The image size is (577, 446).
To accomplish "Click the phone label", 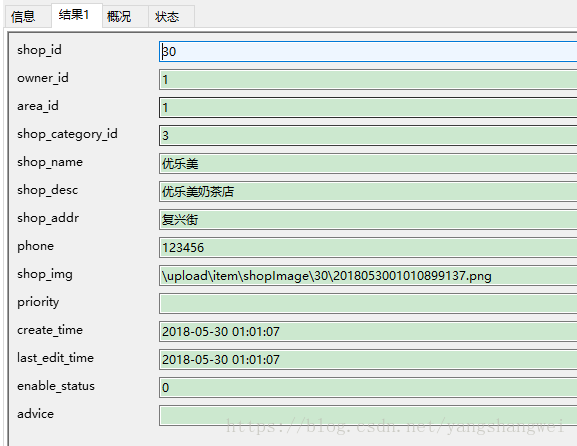I will 36,246.
